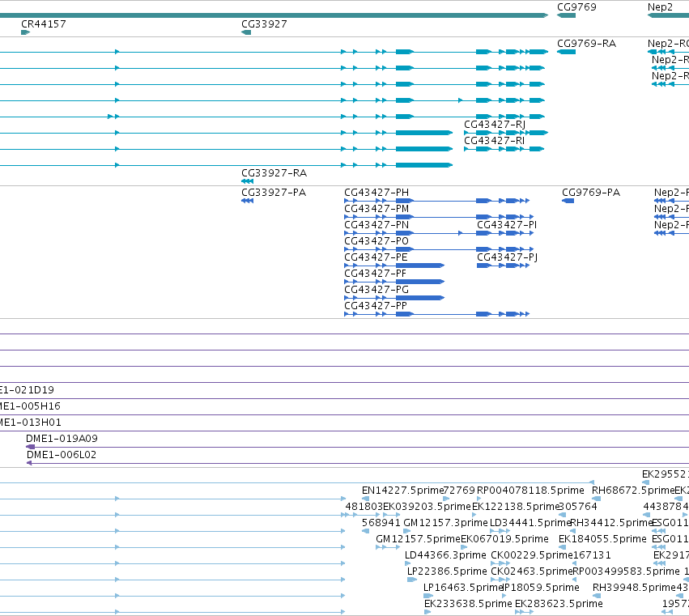Click EST label EK067019.5prime

pos(505,539)
